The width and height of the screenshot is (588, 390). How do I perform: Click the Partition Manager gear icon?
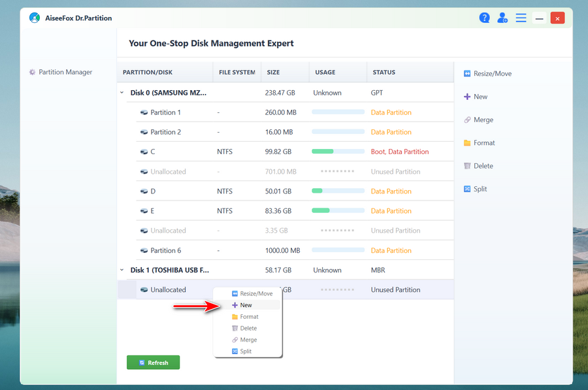pyautogui.click(x=32, y=72)
